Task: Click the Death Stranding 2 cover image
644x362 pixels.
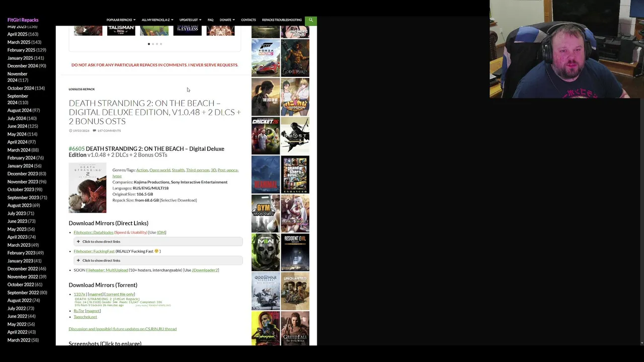Action: click(x=88, y=188)
